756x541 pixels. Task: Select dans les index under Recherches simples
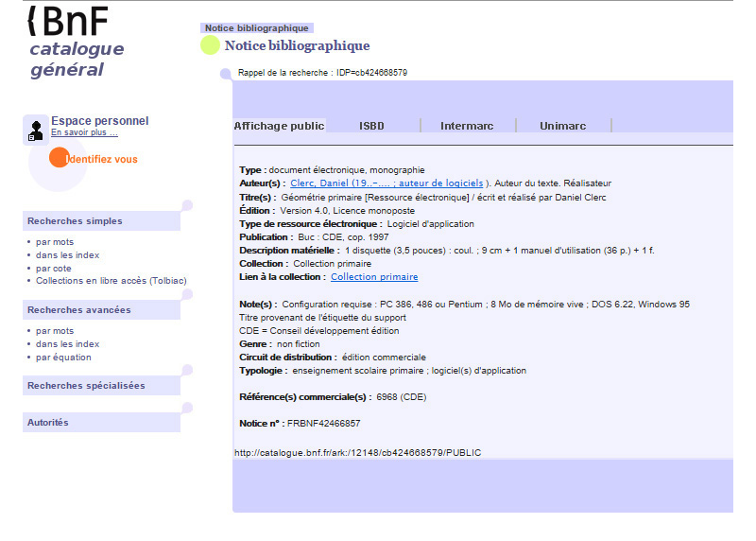(67, 254)
